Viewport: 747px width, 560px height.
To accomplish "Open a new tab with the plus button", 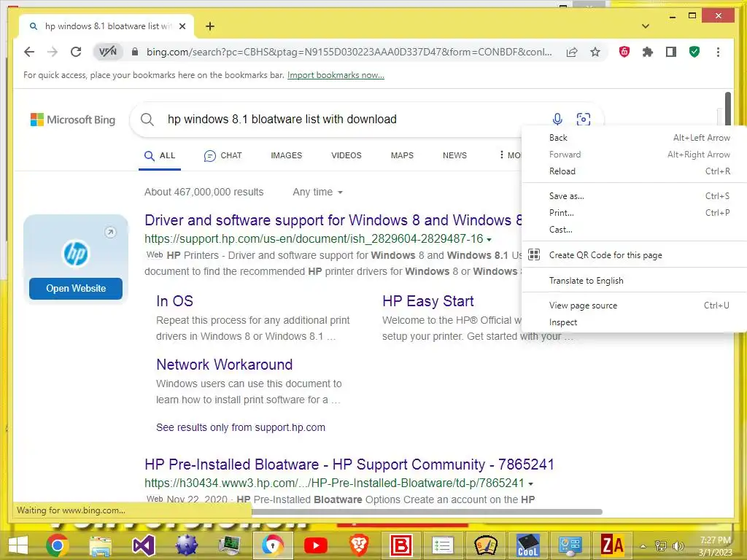I will pyautogui.click(x=210, y=26).
